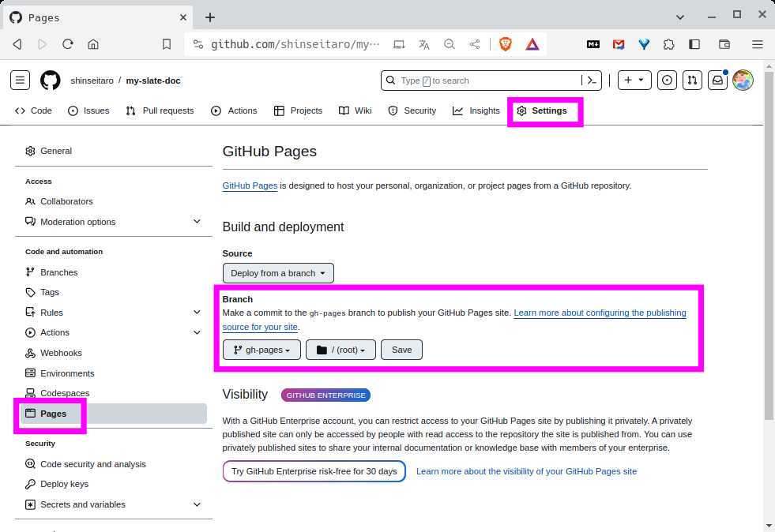Open the / (root) folder dropdown
Viewport: 775px width, 532px height.
[x=340, y=350]
